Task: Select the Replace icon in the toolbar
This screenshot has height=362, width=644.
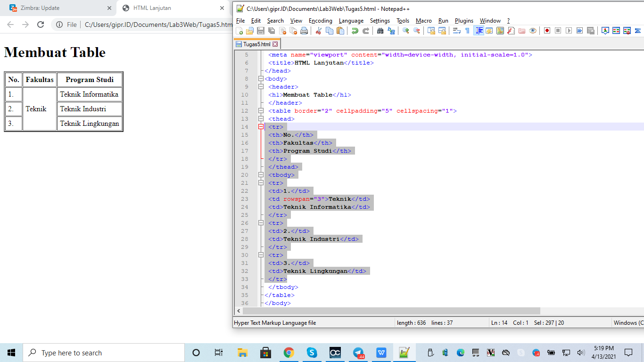Action: point(391,30)
